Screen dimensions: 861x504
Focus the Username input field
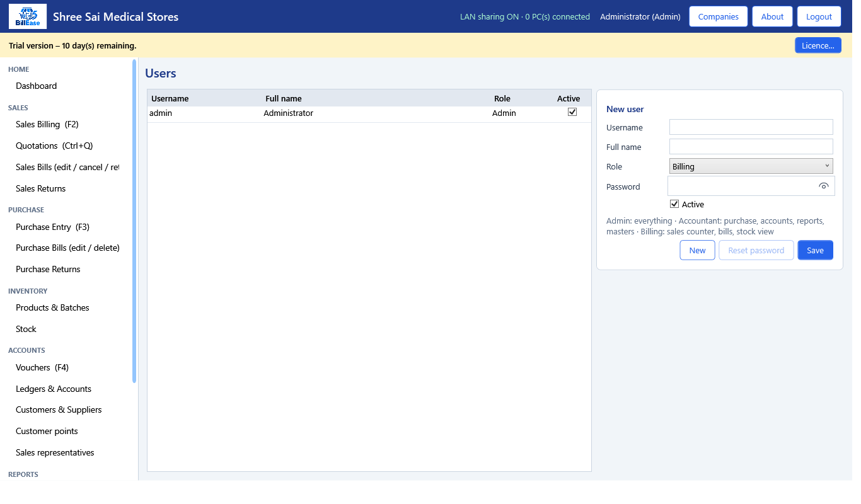[751, 127]
